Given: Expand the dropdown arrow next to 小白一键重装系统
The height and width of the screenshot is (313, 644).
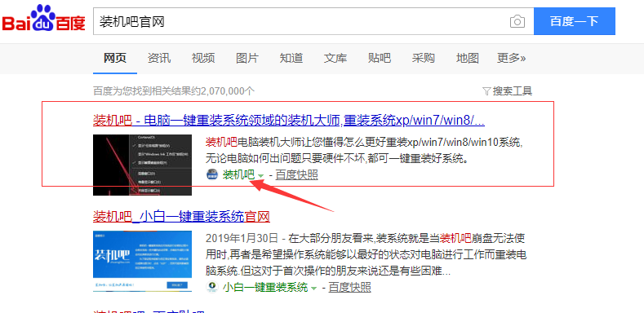Looking at the screenshot, I should tap(313, 288).
